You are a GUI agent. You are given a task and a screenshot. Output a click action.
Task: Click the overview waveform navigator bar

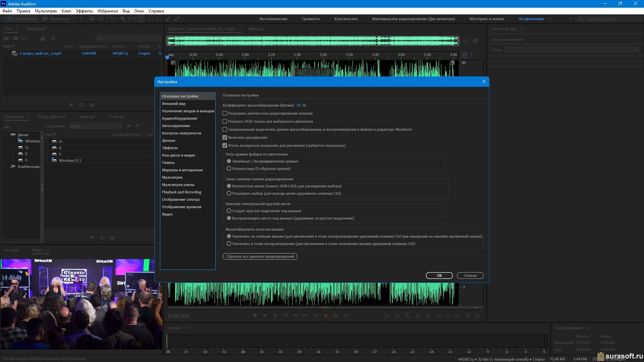point(313,41)
